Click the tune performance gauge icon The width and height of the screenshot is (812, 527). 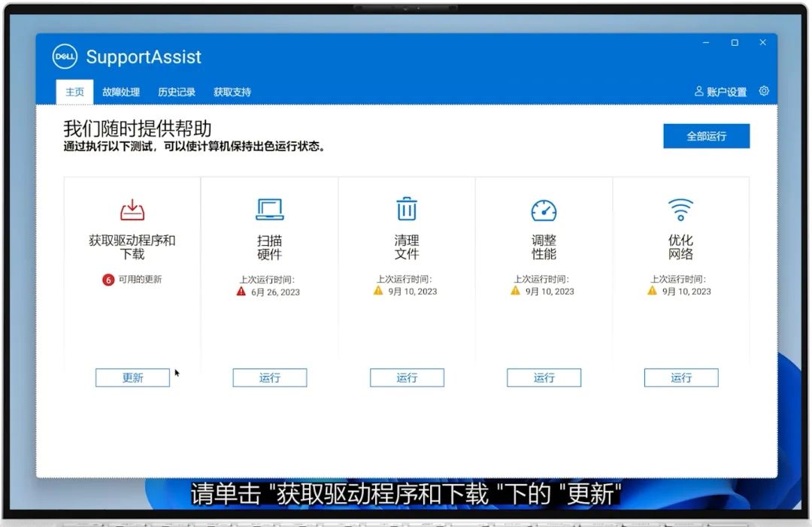click(544, 210)
